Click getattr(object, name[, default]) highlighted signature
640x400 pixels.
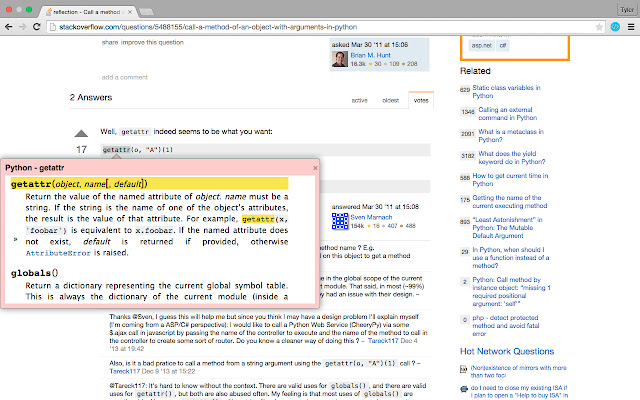[x=149, y=184]
